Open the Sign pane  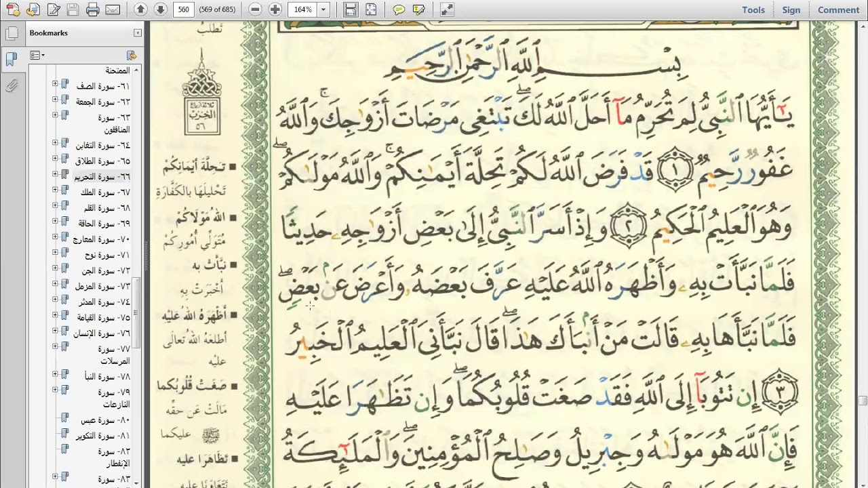pyautogui.click(x=791, y=9)
